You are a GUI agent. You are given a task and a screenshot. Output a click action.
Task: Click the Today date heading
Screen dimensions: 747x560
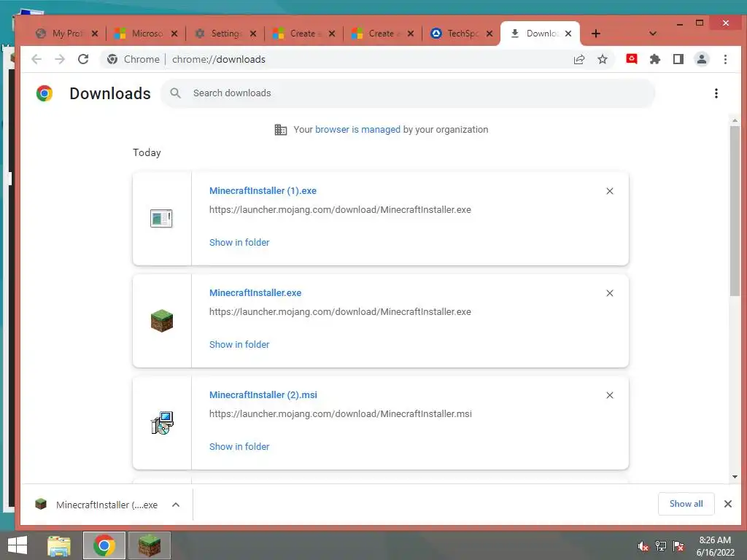(x=147, y=153)
